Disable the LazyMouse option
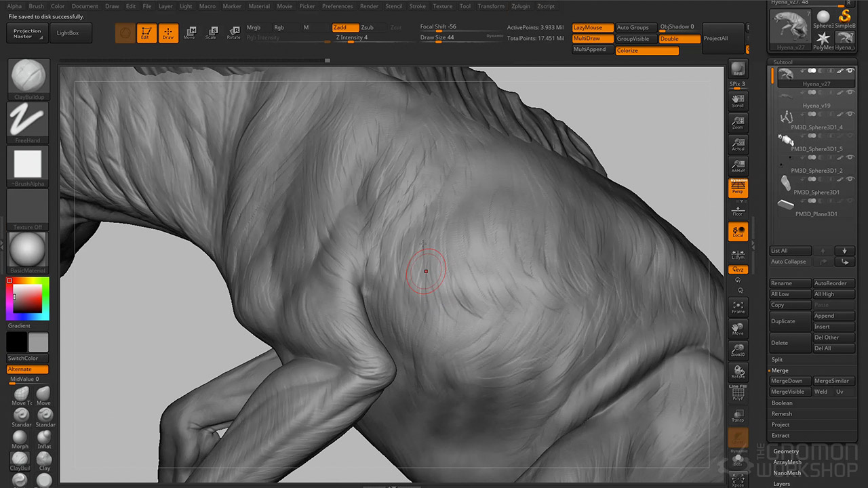Screen dimensions: 868x488 (x=592, y=28)
